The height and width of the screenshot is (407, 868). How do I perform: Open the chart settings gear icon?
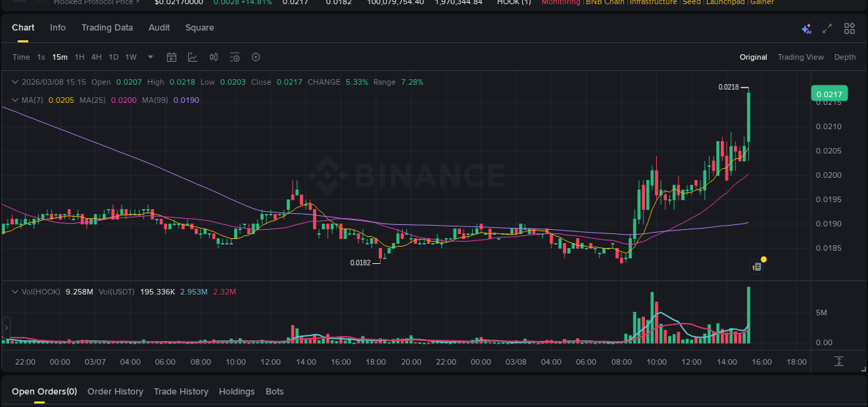click(x=256, y=57)
